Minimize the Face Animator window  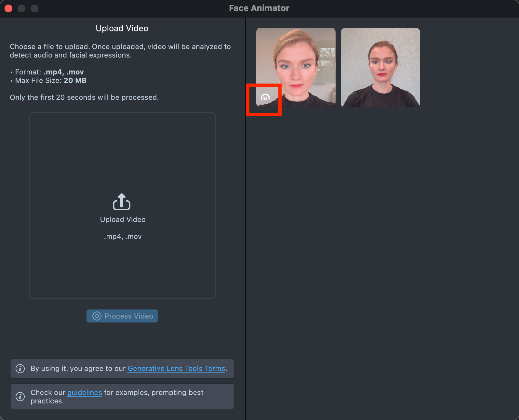click(21, 8)
